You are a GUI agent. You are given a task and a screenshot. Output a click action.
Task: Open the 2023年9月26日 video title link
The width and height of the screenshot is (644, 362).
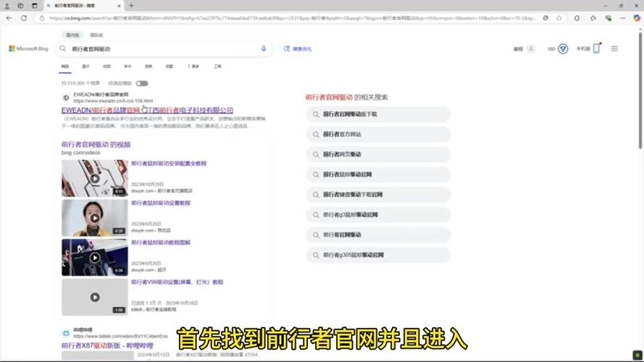tap(161, 243)
